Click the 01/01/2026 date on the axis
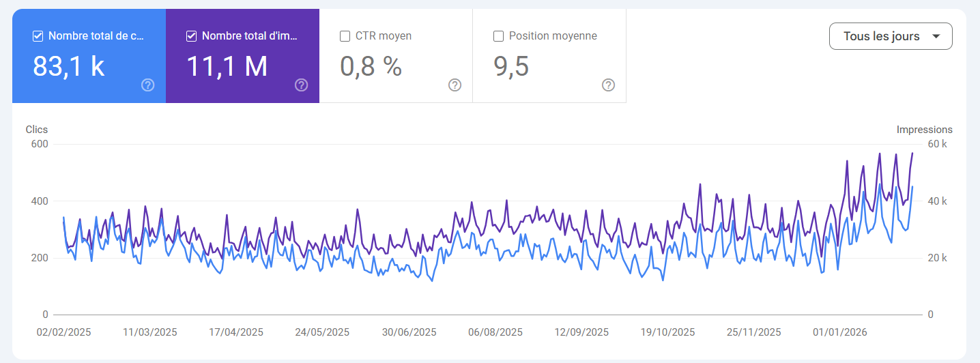 tap(839, 332)
